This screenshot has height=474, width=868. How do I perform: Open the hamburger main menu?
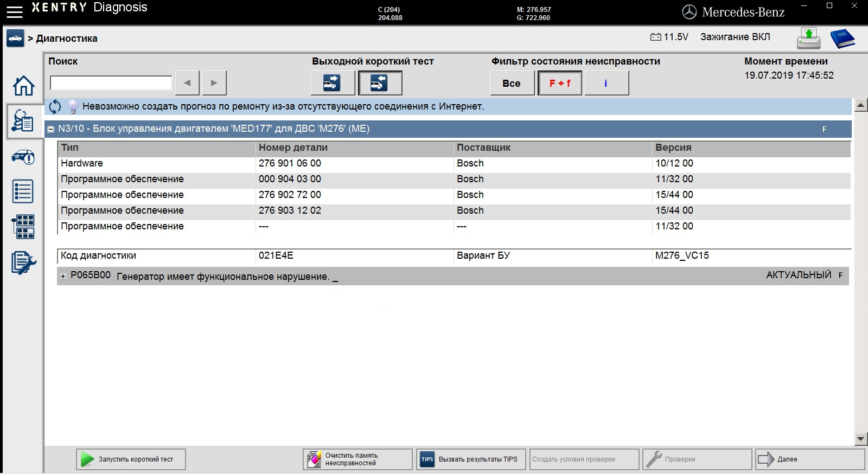15,11
